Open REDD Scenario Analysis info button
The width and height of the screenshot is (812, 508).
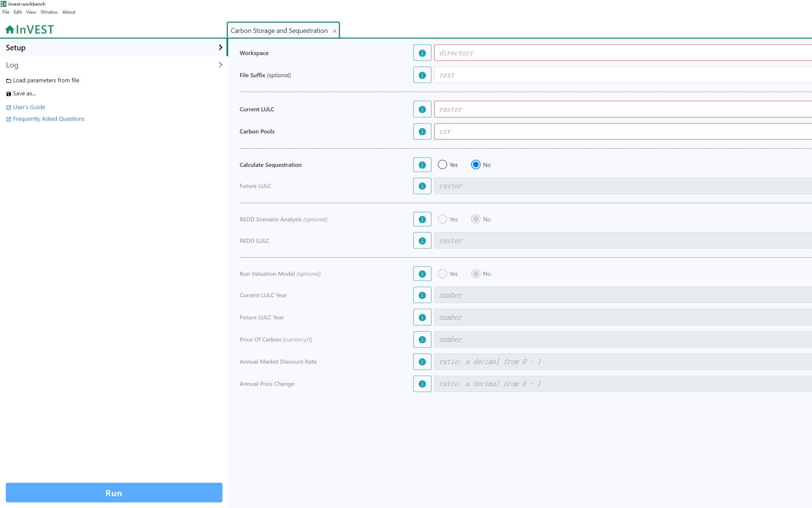click(422, 219)
